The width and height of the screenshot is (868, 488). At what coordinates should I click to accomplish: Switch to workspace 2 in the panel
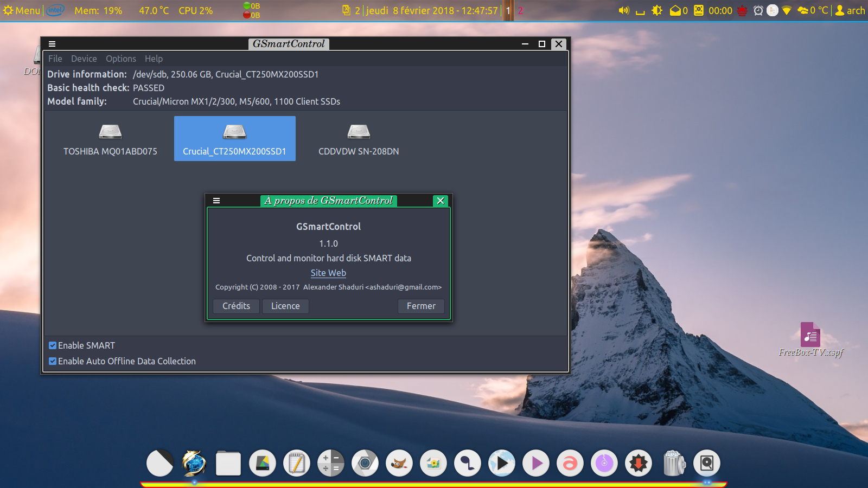520,10
